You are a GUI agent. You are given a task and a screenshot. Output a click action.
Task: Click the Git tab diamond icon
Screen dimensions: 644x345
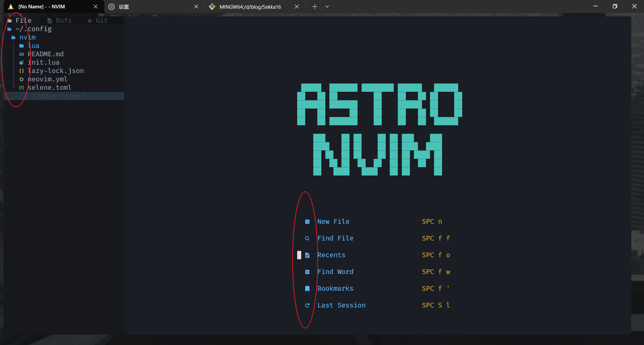coord(90,21)
